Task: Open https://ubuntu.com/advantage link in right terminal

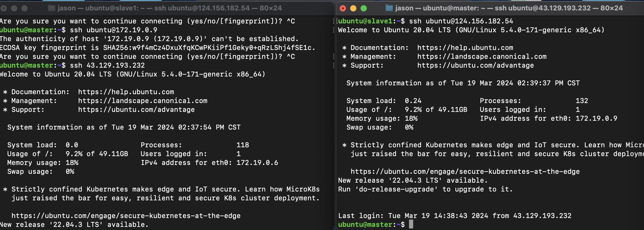Action: [476, 65]
